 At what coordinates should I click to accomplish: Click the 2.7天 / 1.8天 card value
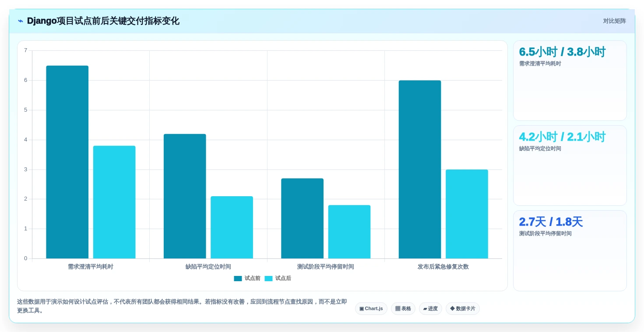pyautogui.click(x=551, y=222)
